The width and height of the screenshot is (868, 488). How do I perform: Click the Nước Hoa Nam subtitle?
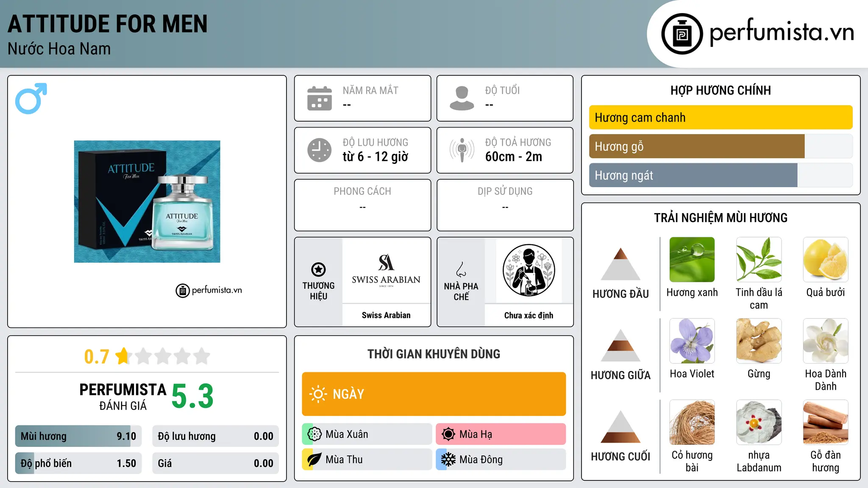[59, 49]
